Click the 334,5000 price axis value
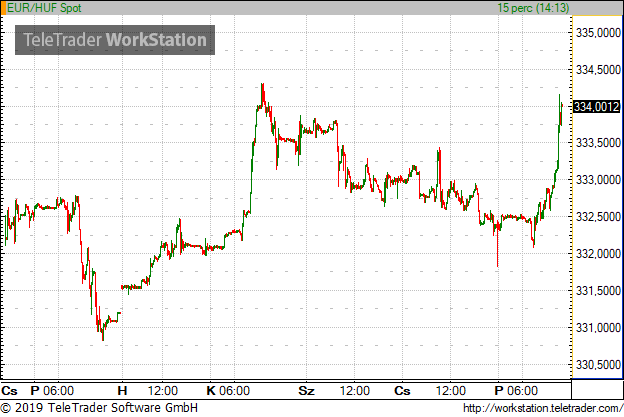Image resolution: width=624 pixels, height=417 pixels. 599,70
